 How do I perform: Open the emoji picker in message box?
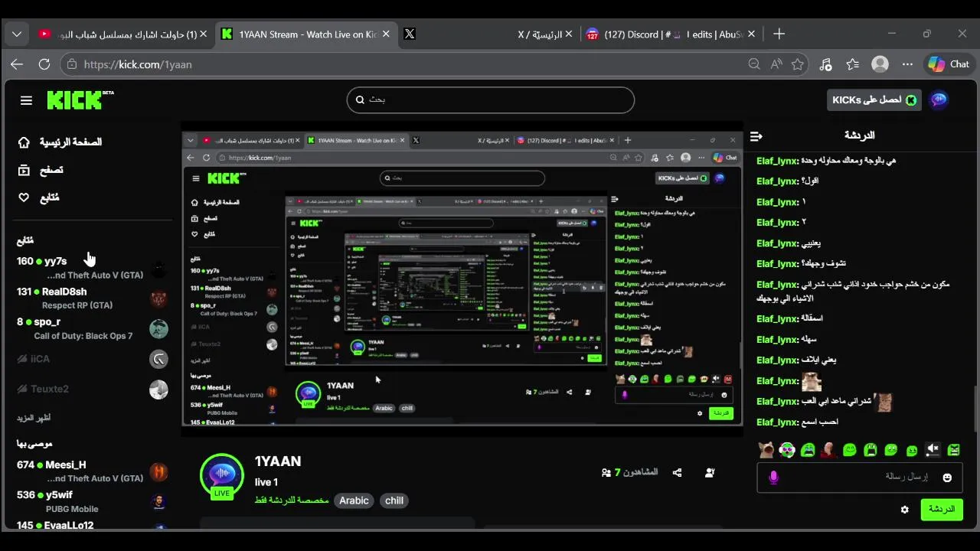[x=947, y=478]
